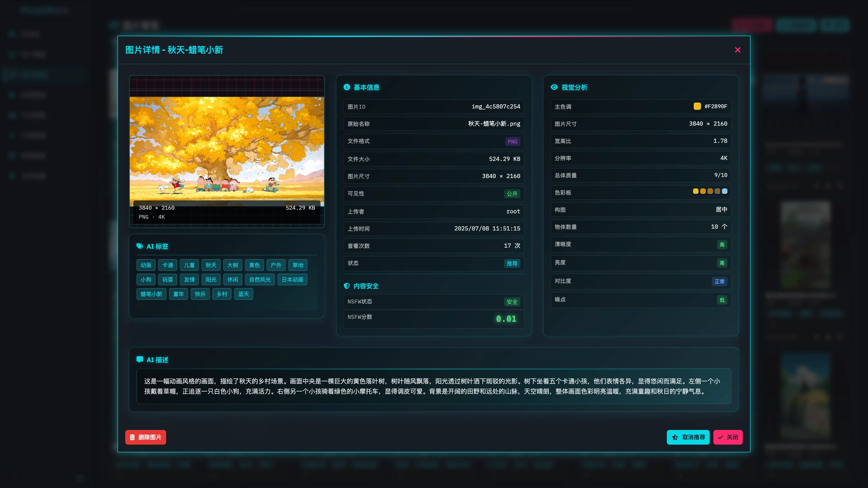Click the 主色调 #F2B90F color swatch
The height and width of the screenshot is (488, 868).
(697, 106)
